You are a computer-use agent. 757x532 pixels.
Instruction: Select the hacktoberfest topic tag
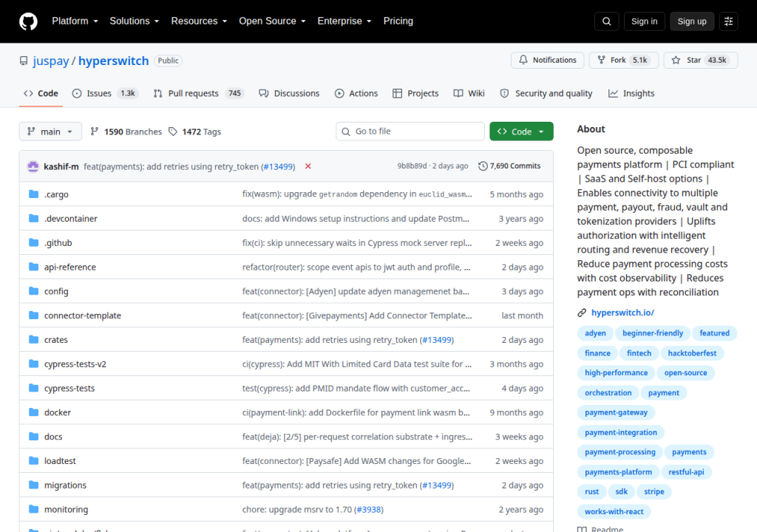692,353
